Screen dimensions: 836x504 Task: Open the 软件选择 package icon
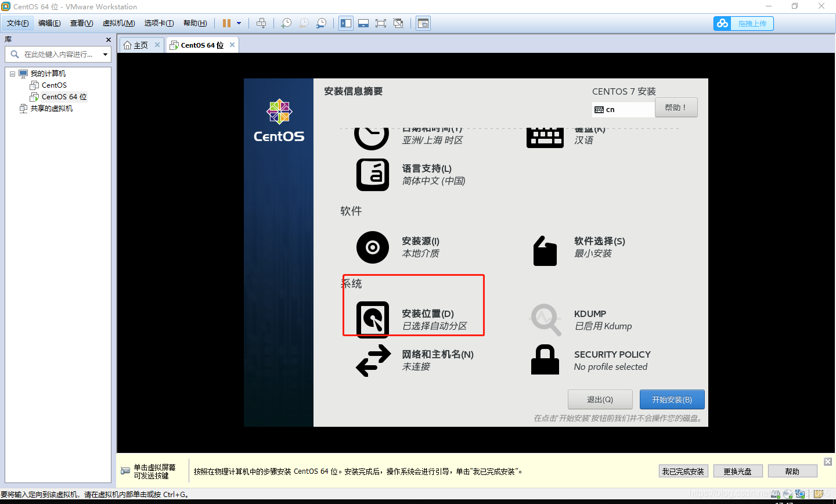point(545,251)
